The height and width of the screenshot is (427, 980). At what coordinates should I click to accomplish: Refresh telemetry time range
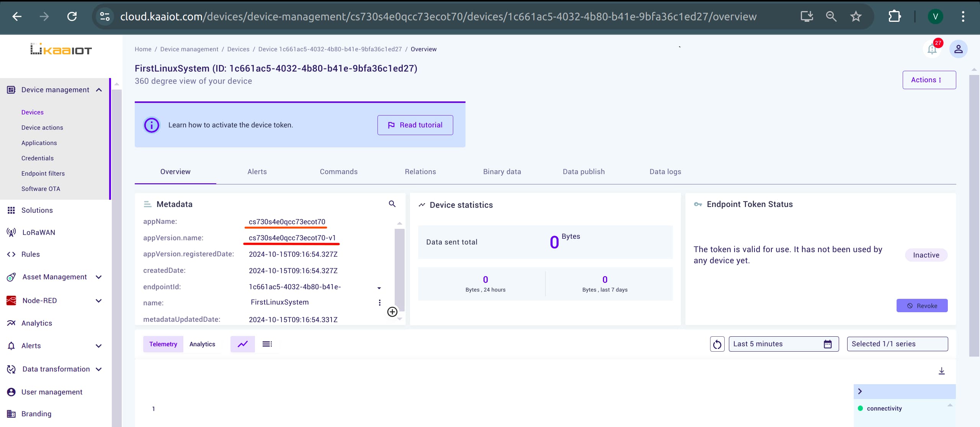coord(717,344)
